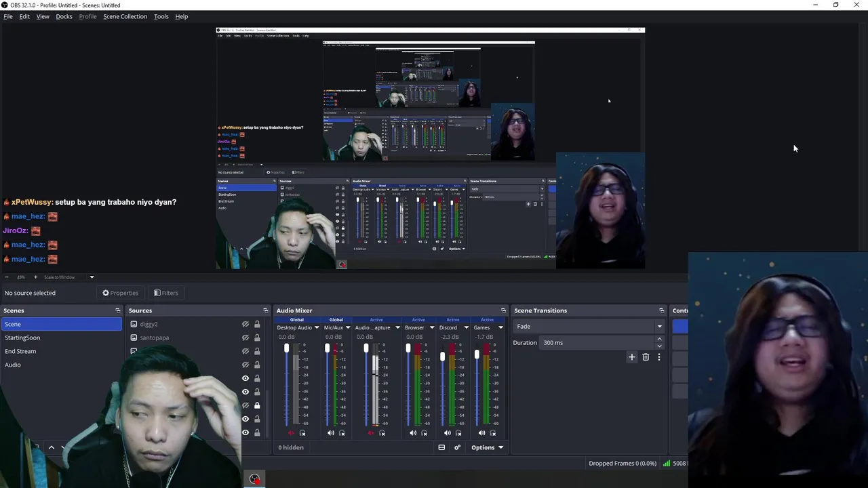Image resolution: width=868 pixels, height=488 pixels.
Task: Remove the selected transition with trash icon
Action: click(x=646, y=357)
